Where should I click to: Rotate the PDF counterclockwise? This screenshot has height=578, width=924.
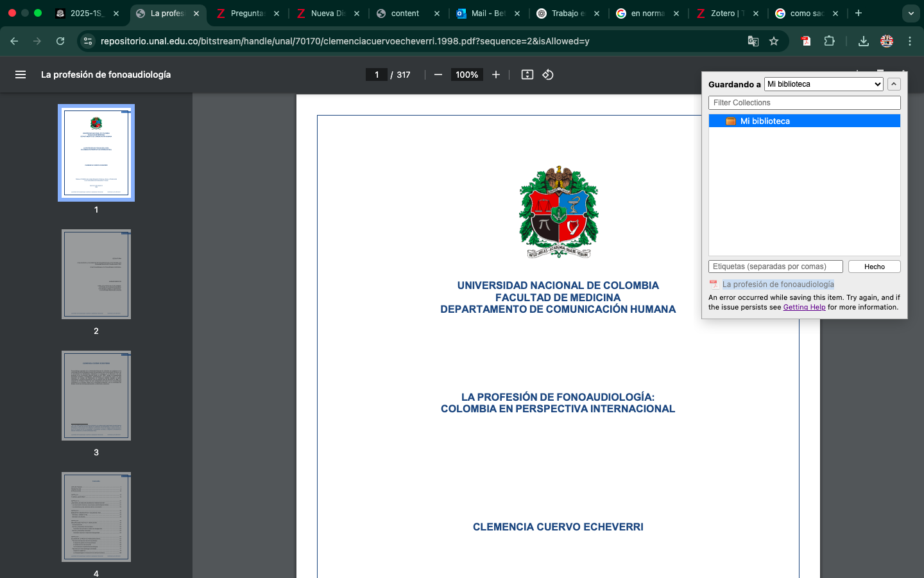[x=548, y=74]
